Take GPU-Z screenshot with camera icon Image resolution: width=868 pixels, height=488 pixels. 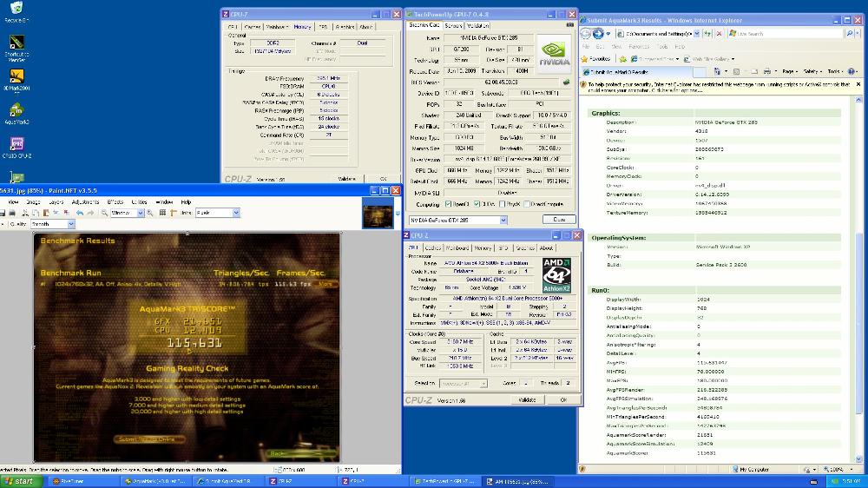(569, 25)
